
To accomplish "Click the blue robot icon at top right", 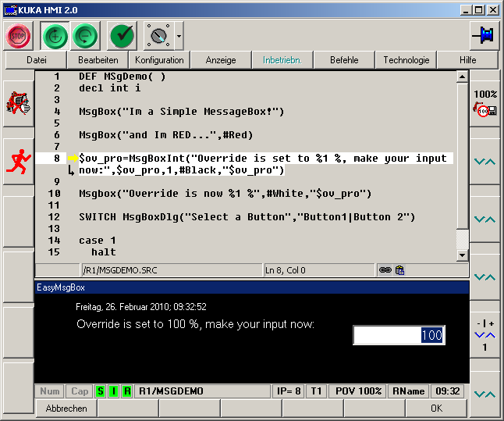I will click(484, 36).
